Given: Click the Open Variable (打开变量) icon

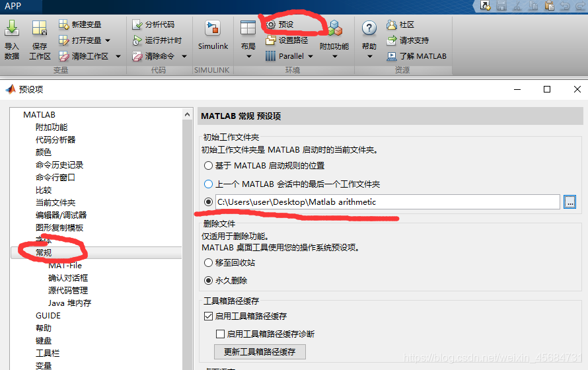Looking at the screenshot, I should point(63,40).
